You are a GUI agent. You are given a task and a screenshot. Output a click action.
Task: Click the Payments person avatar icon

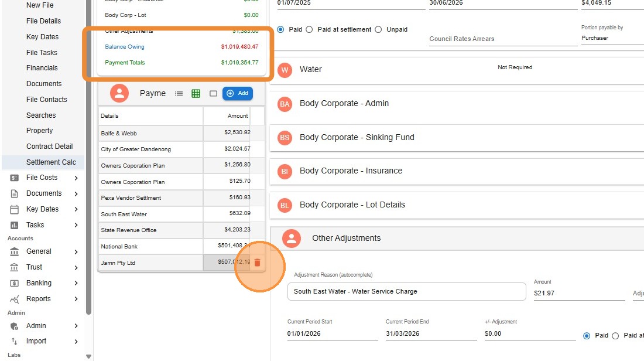point(119,93)
